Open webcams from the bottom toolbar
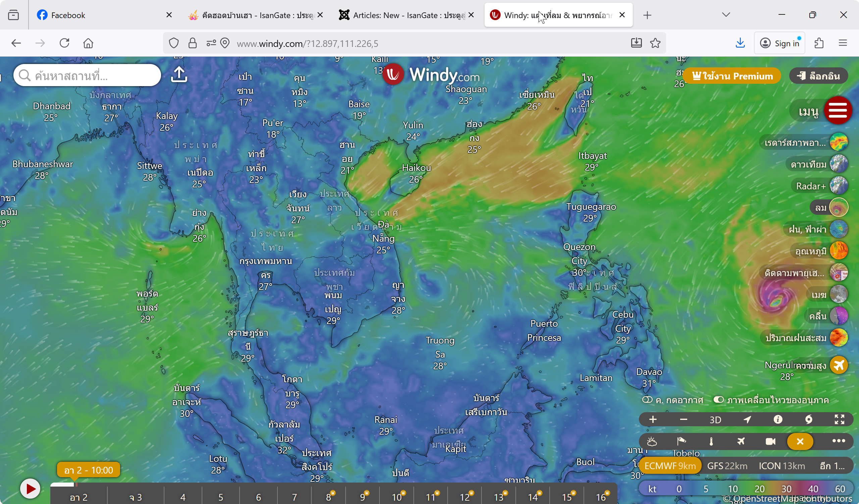859x504 pixels. point(770,442)
